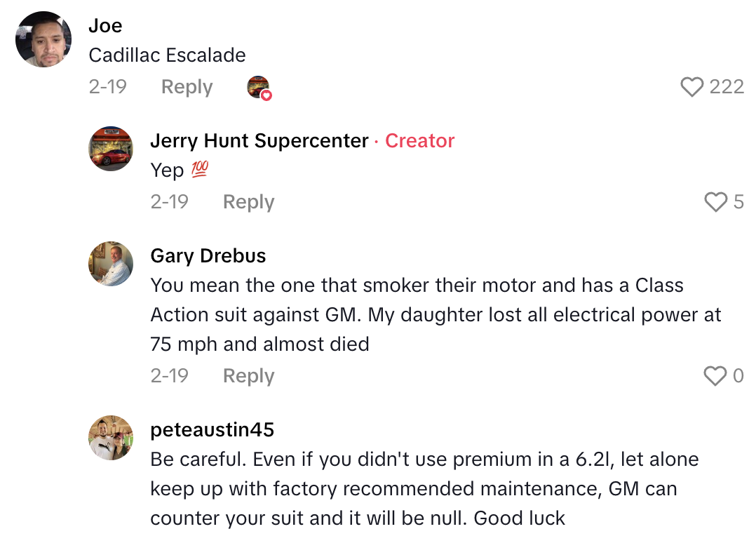Select the 2-19 timestamp on Joe's comment
The width and height of the screenshot is (756, 536).
[x=108, y=86]
